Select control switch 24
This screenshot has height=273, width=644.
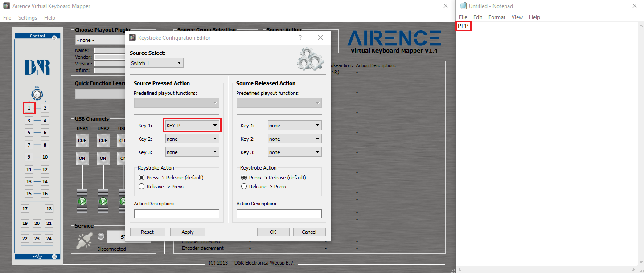[49, 238]
